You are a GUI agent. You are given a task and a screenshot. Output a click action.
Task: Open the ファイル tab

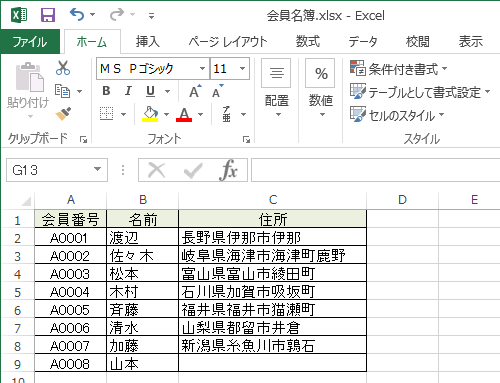click(x=30, y=42)
